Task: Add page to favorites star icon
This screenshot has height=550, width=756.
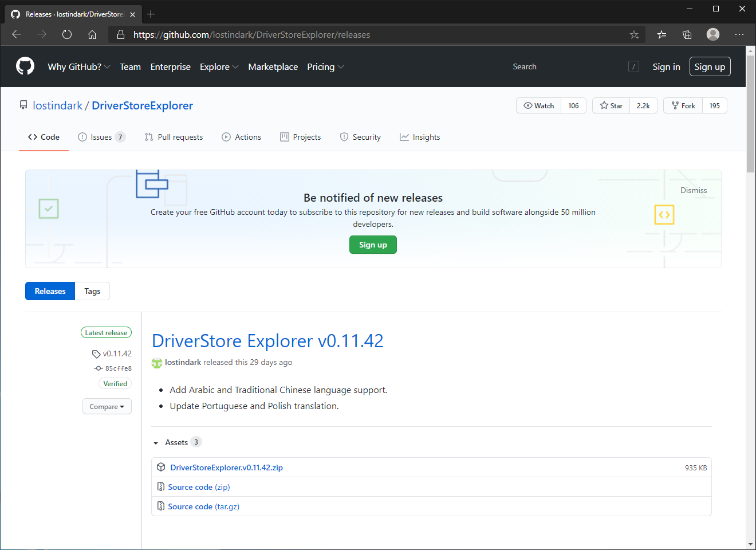Action: 634,34
